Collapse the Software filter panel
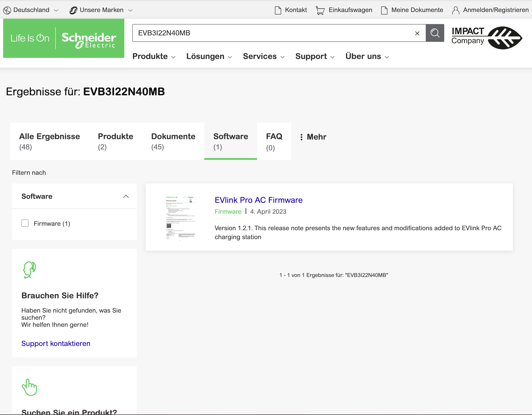Image resolution: width=532 pixels, height=415 pixels. tap(126, 196)
